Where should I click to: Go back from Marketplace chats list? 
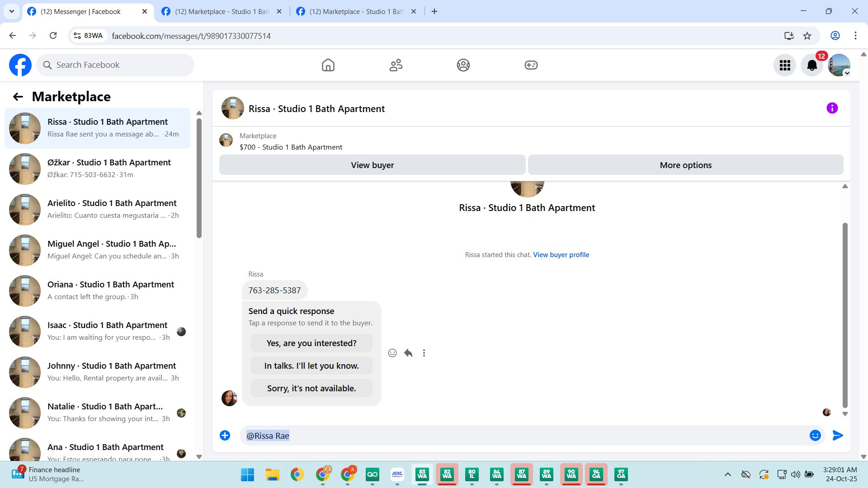pos(18,97)
